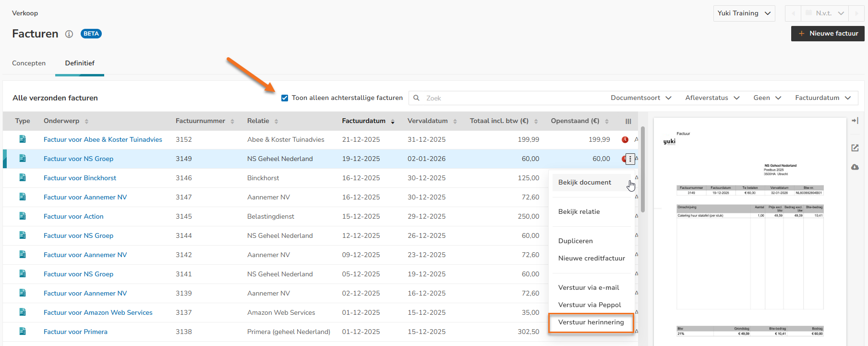Open the column chooser icon in table header
This screenshot has height=346, width=868.
point(628,122)
